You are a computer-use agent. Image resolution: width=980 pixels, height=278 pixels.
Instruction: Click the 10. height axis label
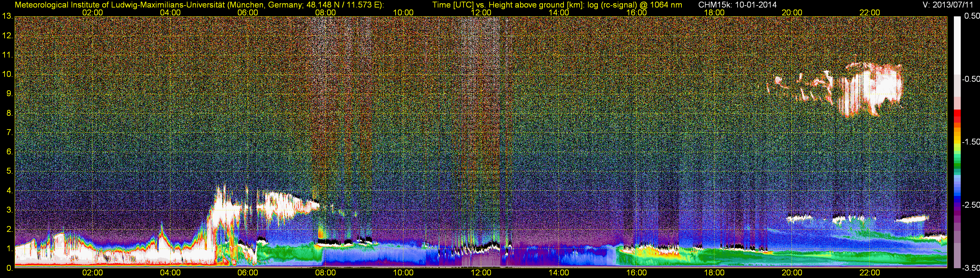tap(7, 74)
